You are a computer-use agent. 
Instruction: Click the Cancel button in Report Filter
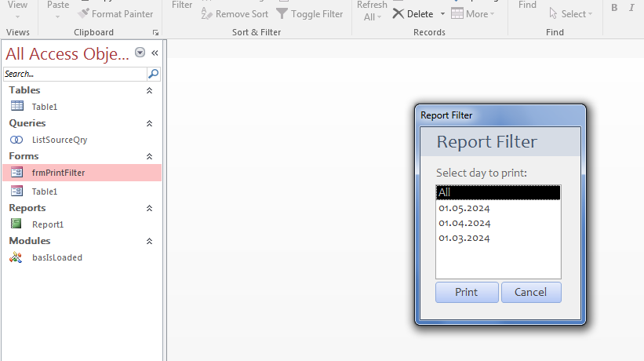(x=531, y=293)
